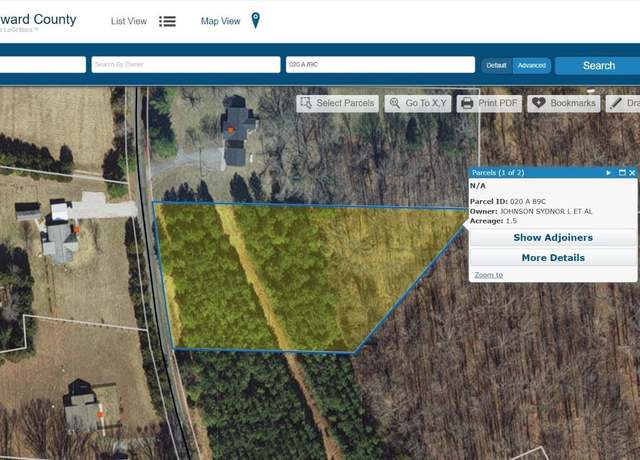Click the parcel ID field containing 020 A 89C

point(380,64)
